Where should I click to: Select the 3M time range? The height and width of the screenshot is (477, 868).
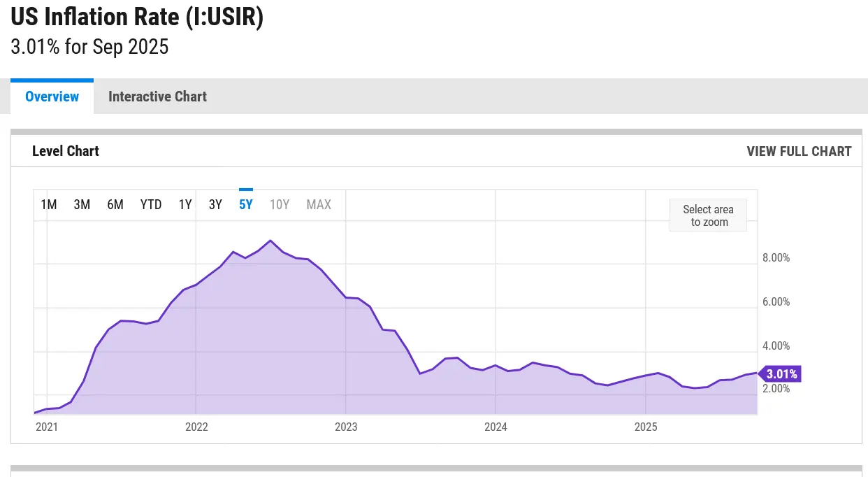tap(82, 204)
